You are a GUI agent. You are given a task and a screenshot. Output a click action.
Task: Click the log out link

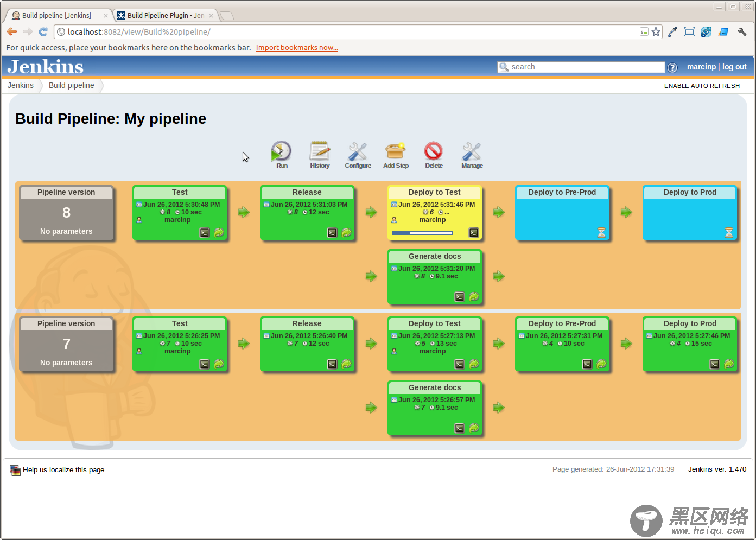click(x=734, y=67)
